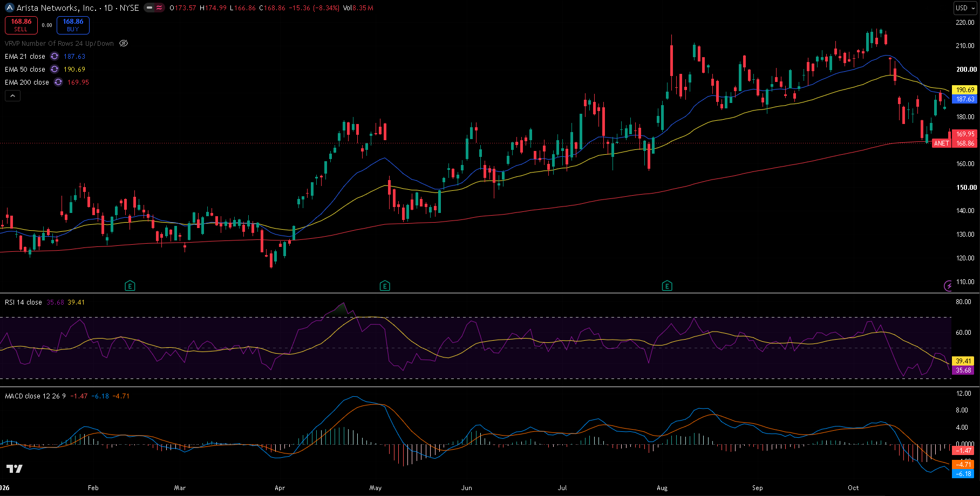Click the red 169.95 EMA 200 price label
This screenshot has height=496, width=980.
[965, 134]
